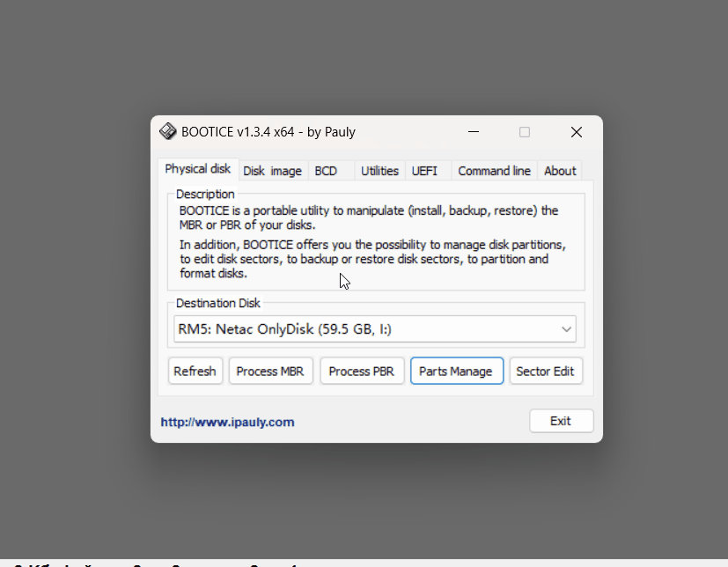Switch to the Physical disk tab

click(x=197, y=169)
